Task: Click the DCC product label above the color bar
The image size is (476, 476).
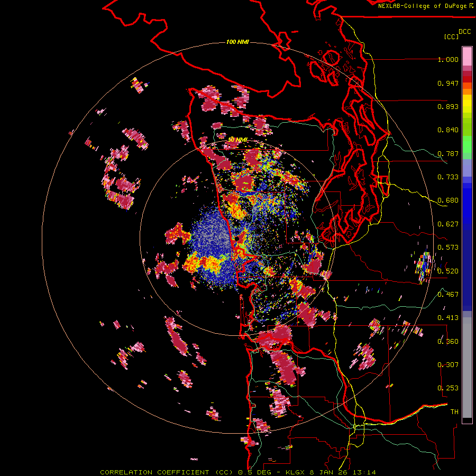Action: (x=464, y=32)
